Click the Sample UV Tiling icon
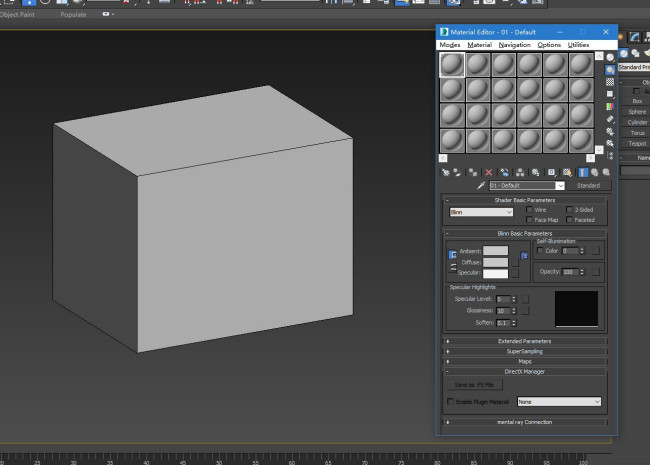The height and width of the screenshot is (465, 650). click(610, 94)
